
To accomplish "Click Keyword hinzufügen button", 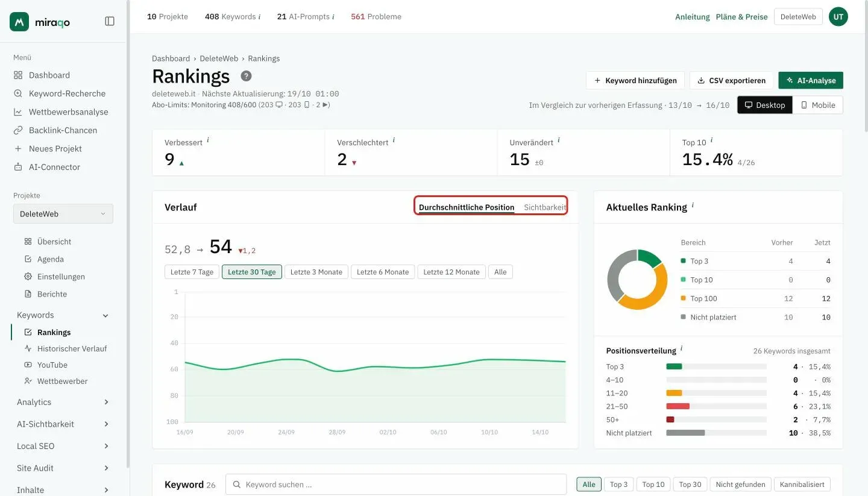I will coord(635,80).
